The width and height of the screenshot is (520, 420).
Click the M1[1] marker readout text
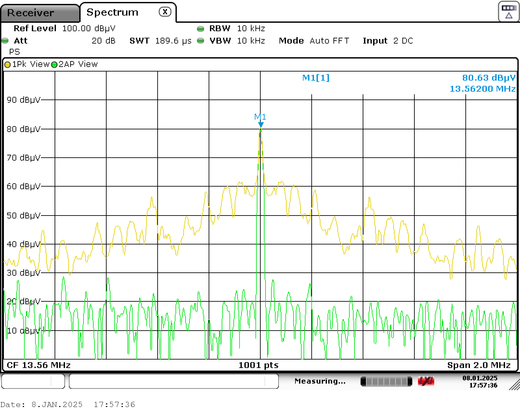[316, 78]
